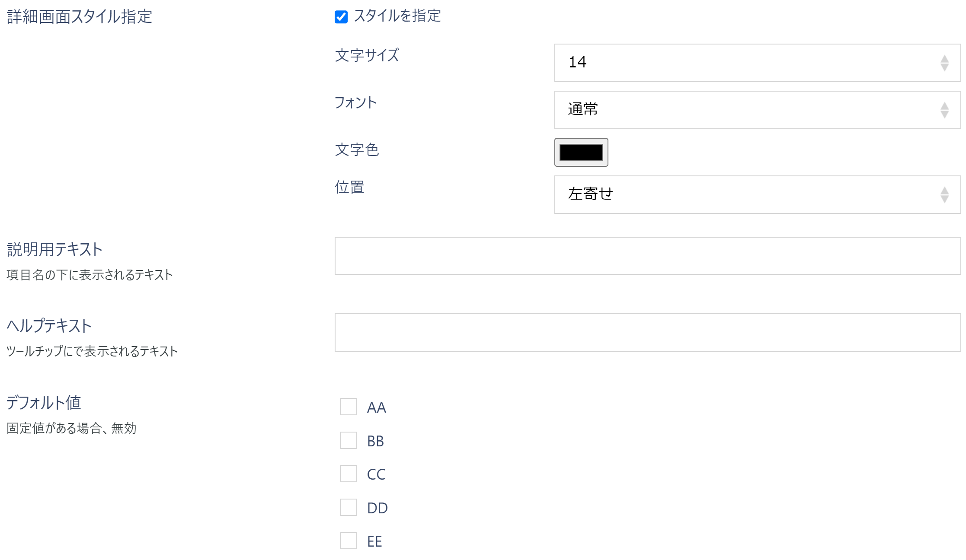
Task: Click the 文字色 field label
Action: (357, 150)
